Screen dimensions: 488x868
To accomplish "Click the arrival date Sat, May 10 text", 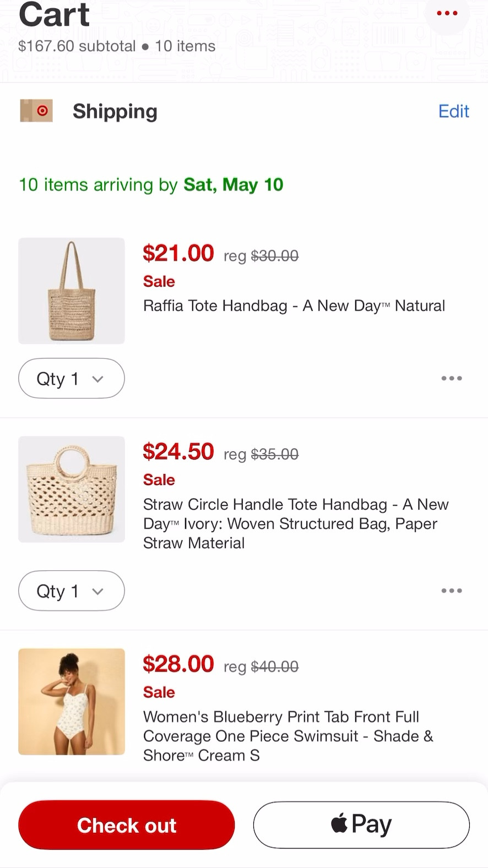I will click(x=233, y=184).
